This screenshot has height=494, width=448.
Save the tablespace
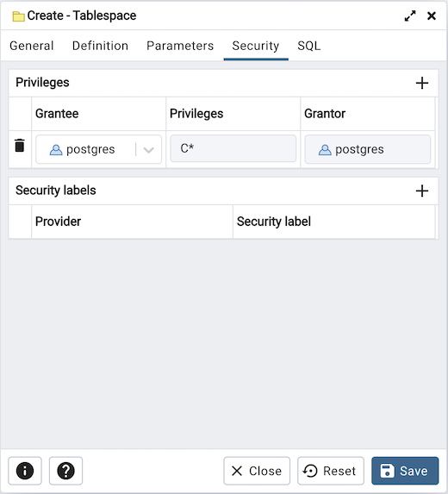coord(405,471)
